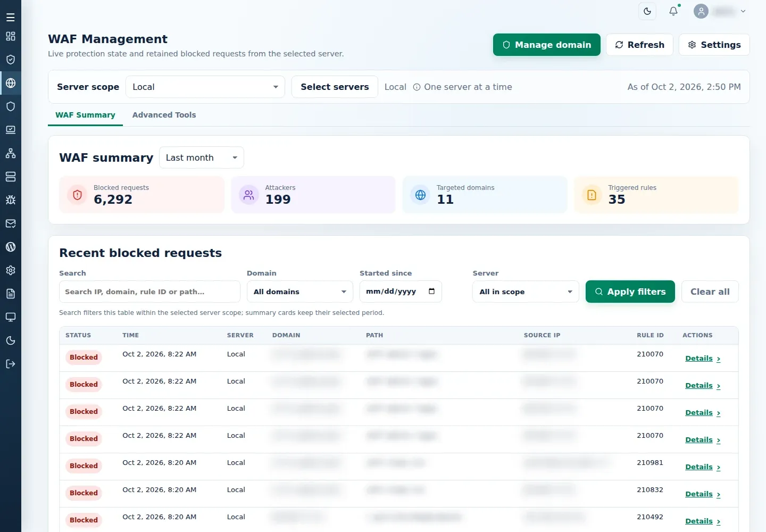View Details for the rule 210981 row
The height and width of the screenshot is (532, 766).
point(703,467)
